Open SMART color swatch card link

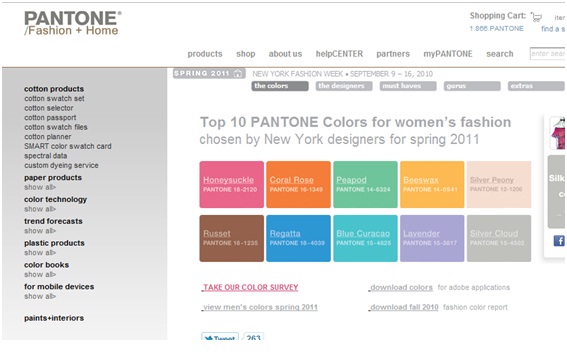(68, 146)
